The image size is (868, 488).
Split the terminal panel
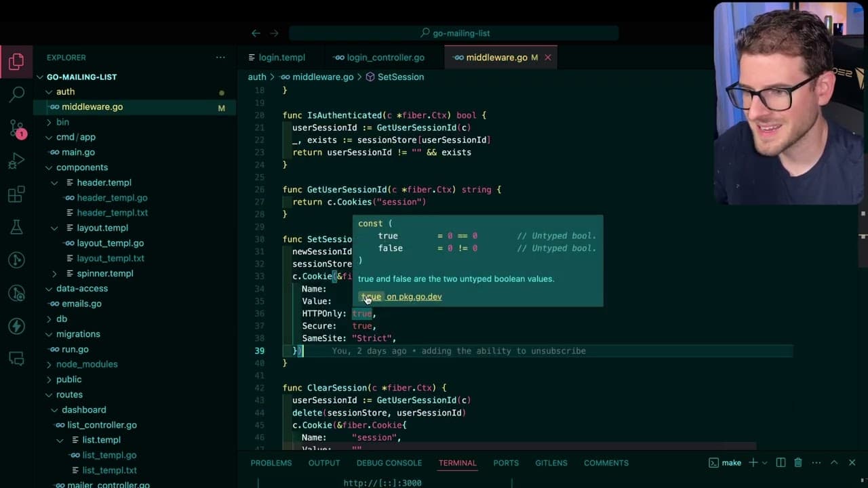coord(781,463)
